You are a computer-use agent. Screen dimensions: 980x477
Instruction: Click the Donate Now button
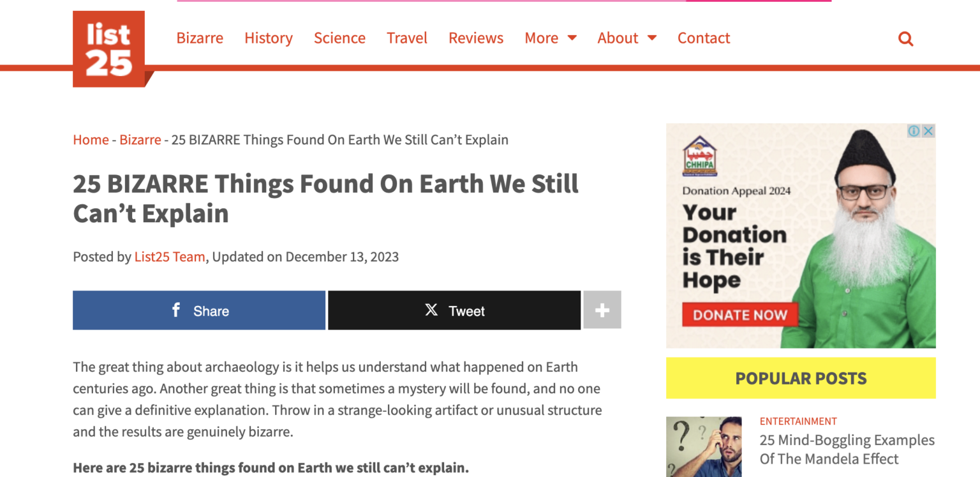pos(739,315)
